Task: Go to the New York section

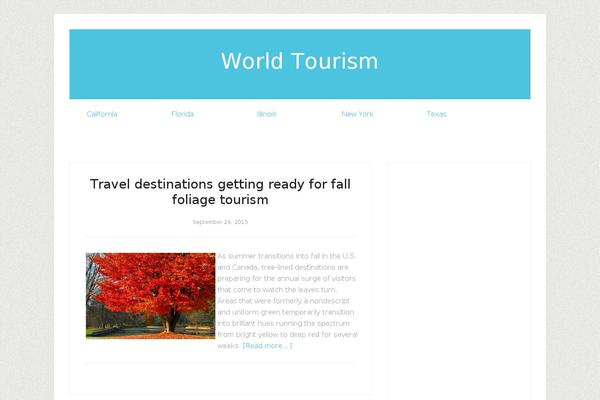Action: click(357, 114)
